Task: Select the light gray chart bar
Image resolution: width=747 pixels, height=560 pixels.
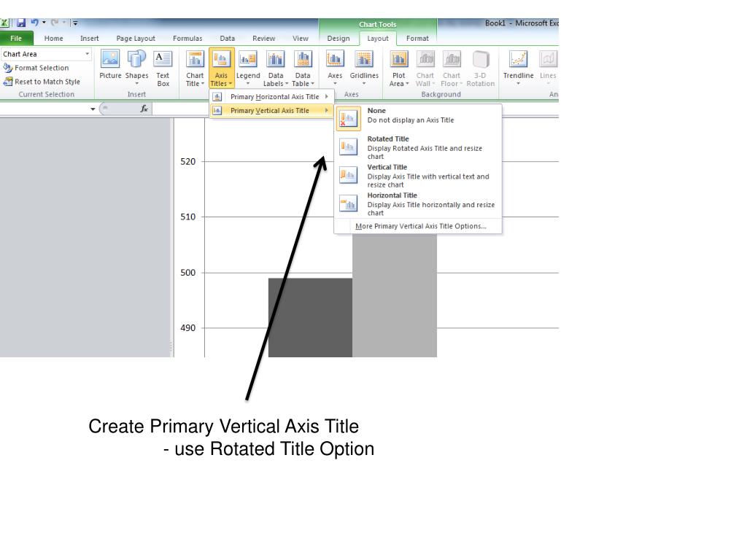Action: point(395,295)
